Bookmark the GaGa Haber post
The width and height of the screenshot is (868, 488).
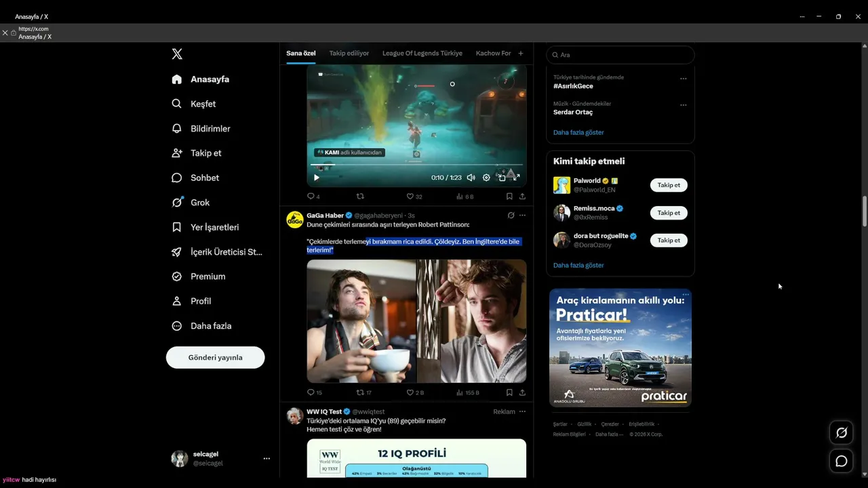(509, 392)
